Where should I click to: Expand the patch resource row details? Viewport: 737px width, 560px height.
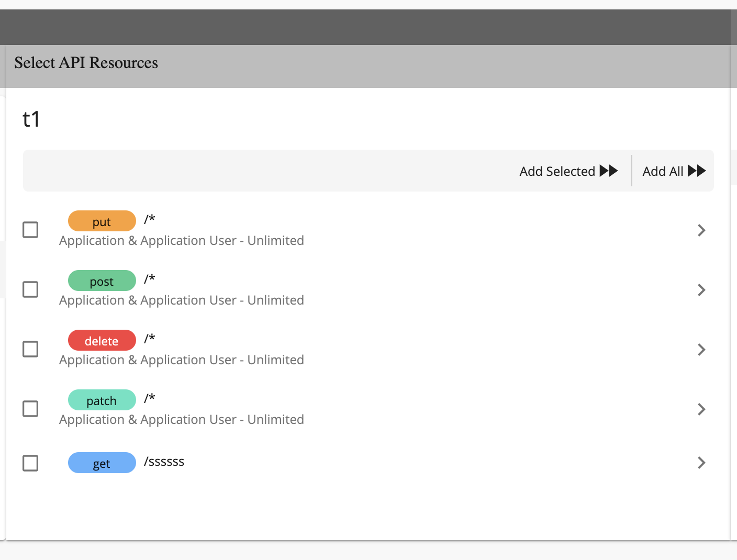point(701,409)
